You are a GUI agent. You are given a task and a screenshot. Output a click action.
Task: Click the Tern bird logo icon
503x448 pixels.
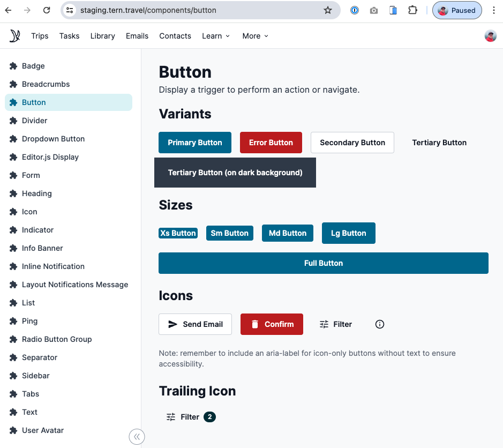click(15, 36)
